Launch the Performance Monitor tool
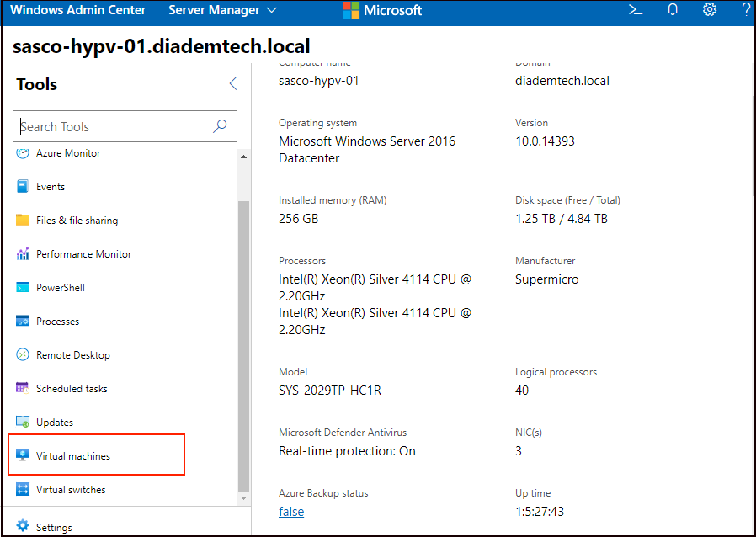The image size is (756, 537). tap(83, 254)
